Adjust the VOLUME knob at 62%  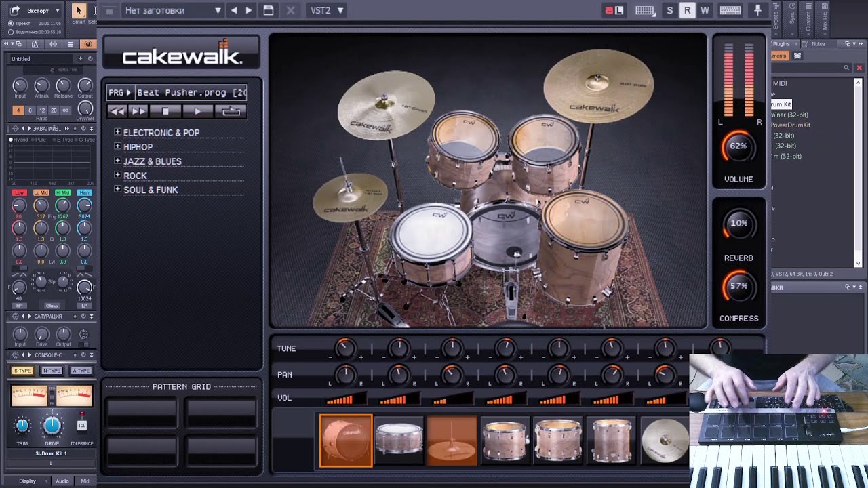point(738,147)
